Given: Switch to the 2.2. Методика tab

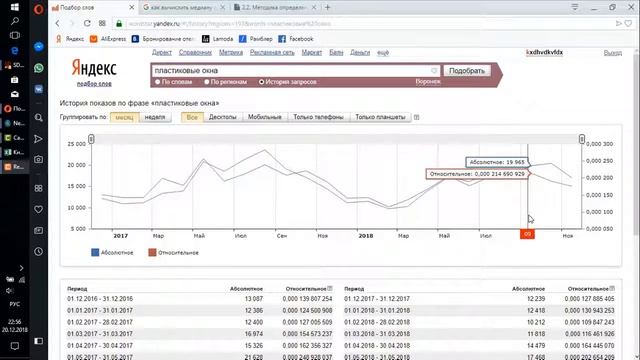Looking at the screenshot, I should 273,7.
